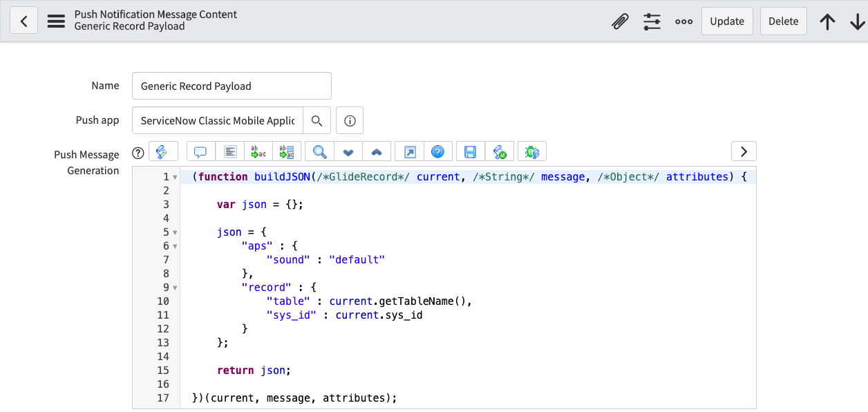
Task: Click the '"sound" : "default"' line
Action: [325, 260]
